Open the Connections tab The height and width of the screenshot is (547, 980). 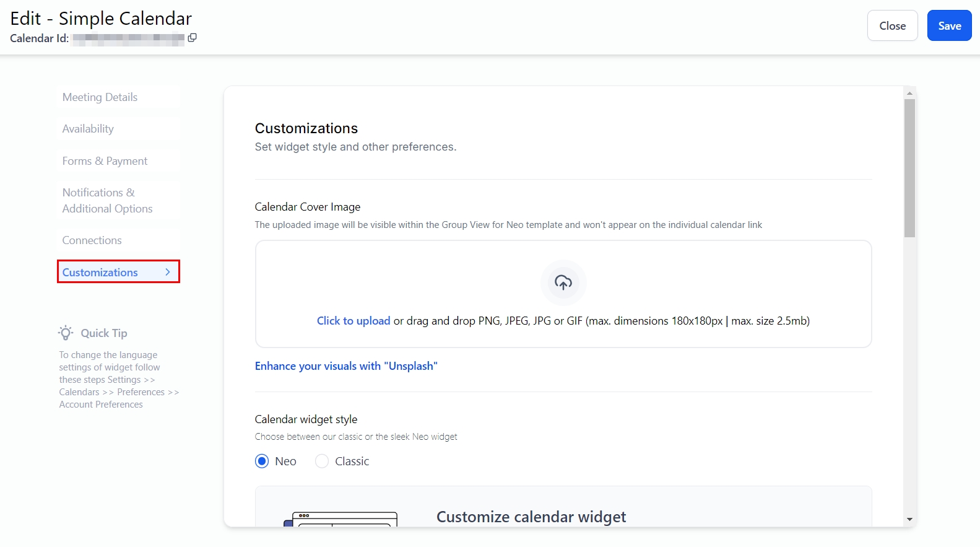[92, 240]
